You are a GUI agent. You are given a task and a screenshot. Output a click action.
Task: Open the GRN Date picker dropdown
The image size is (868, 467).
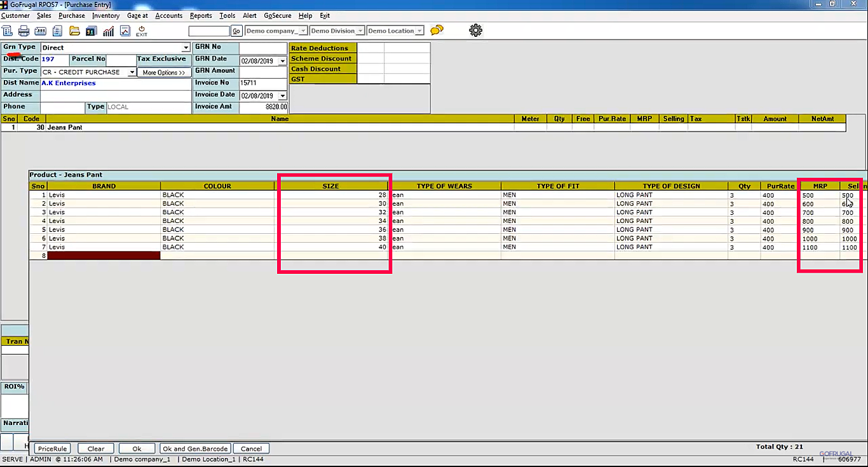pyautogui.click(x=283, y=62)
